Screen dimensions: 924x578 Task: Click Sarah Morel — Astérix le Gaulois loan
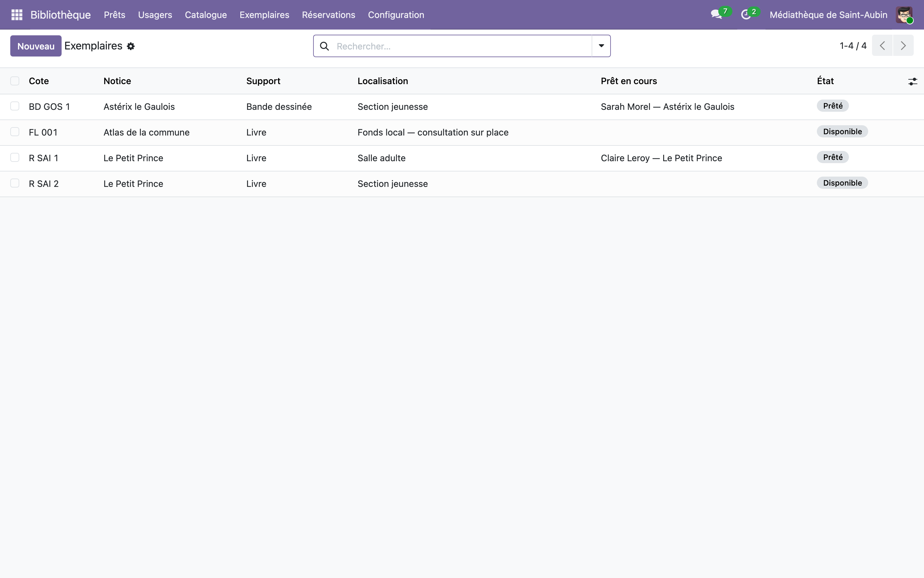coord(667,107)
